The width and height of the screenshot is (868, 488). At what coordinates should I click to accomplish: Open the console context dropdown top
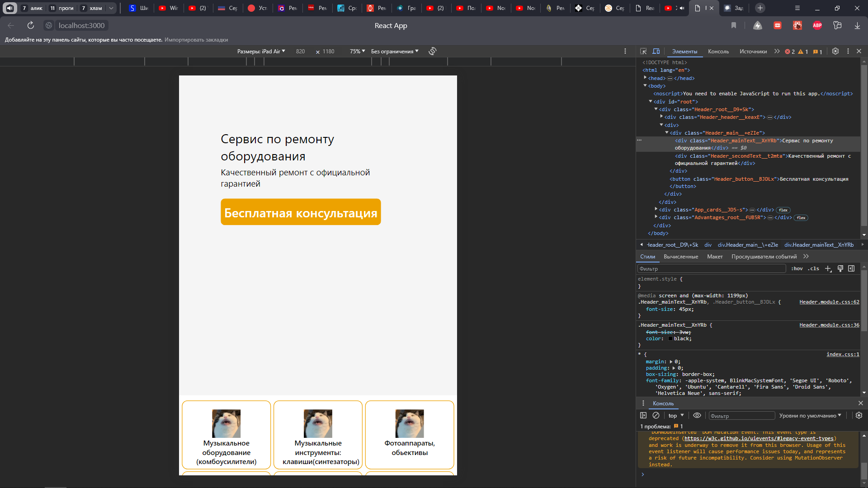tap(676, 415)
